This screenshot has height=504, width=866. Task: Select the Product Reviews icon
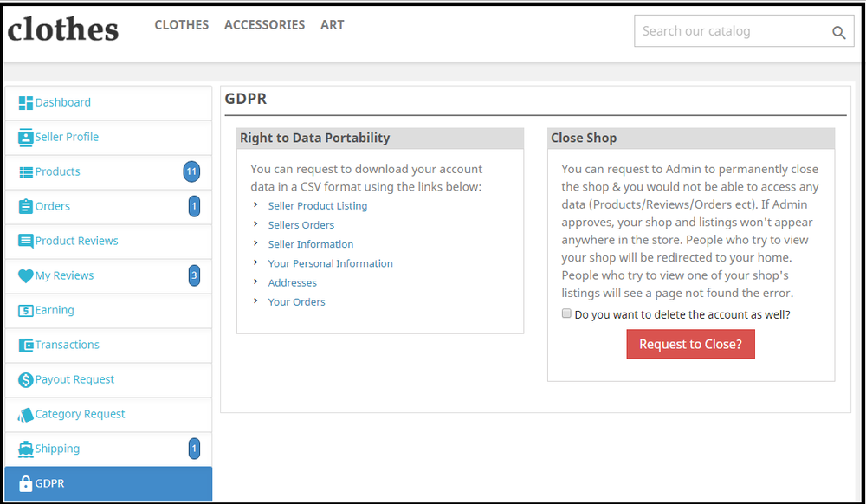coord(24,241)
